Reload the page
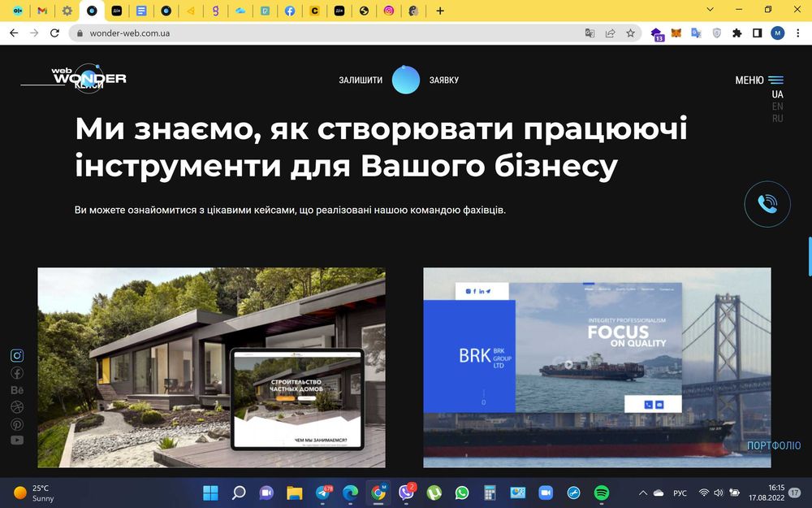The image size is (812, 508). (54, 33)
